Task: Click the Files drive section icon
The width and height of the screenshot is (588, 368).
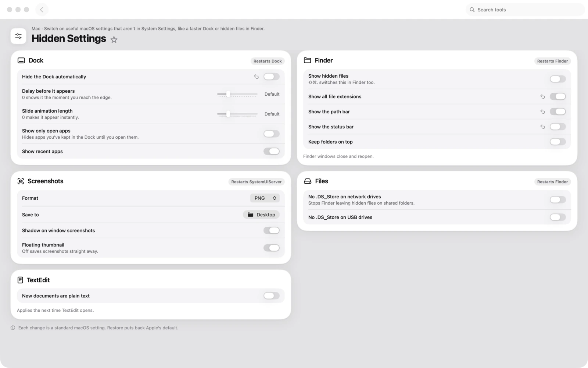Action: [x=308, y=181]
